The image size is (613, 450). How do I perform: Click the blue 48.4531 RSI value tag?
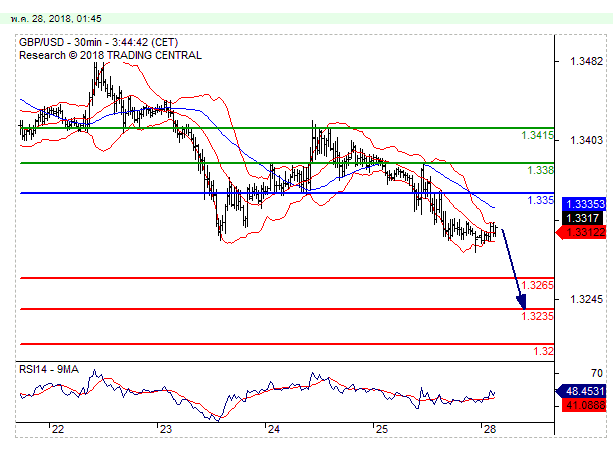(581, 391)
